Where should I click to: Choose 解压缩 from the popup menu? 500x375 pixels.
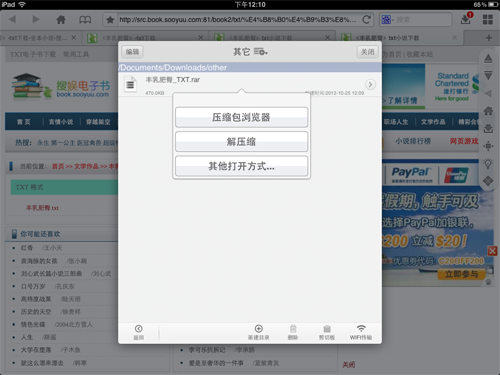(x=241, y=142)
